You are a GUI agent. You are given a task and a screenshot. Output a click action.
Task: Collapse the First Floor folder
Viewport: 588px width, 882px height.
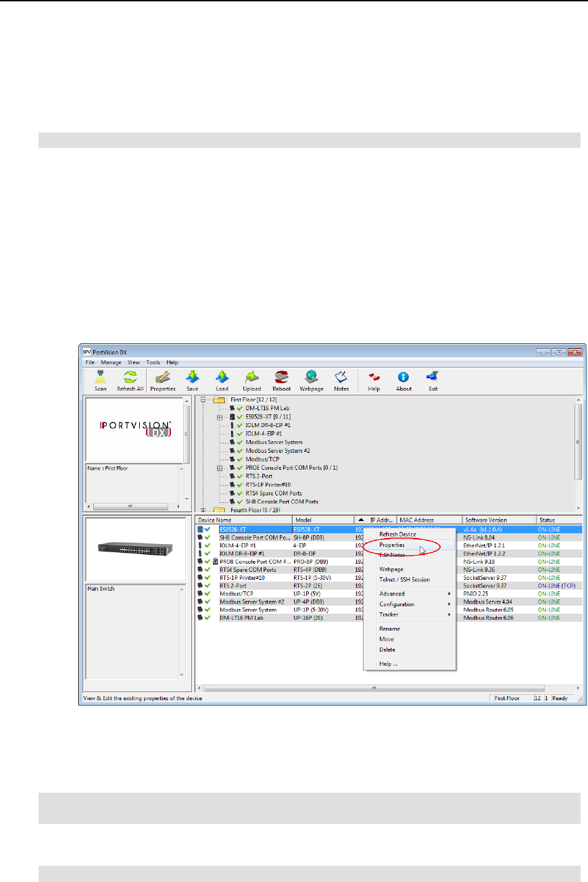click(x=203, y=401)
